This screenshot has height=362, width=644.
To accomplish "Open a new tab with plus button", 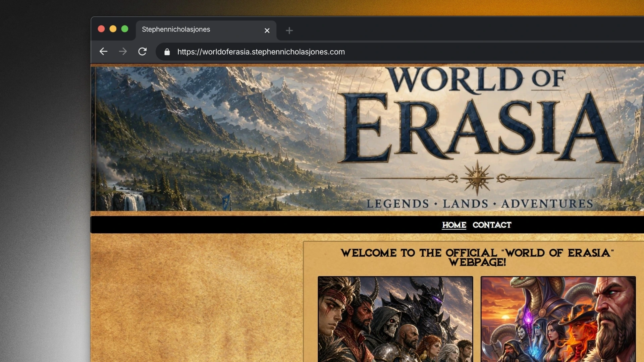I will (289, 31).
